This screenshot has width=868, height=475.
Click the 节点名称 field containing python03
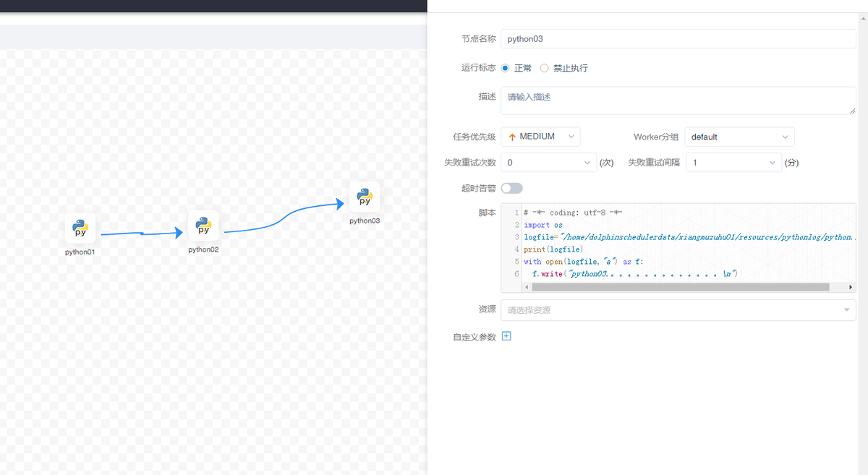click(x=678, y=38)
